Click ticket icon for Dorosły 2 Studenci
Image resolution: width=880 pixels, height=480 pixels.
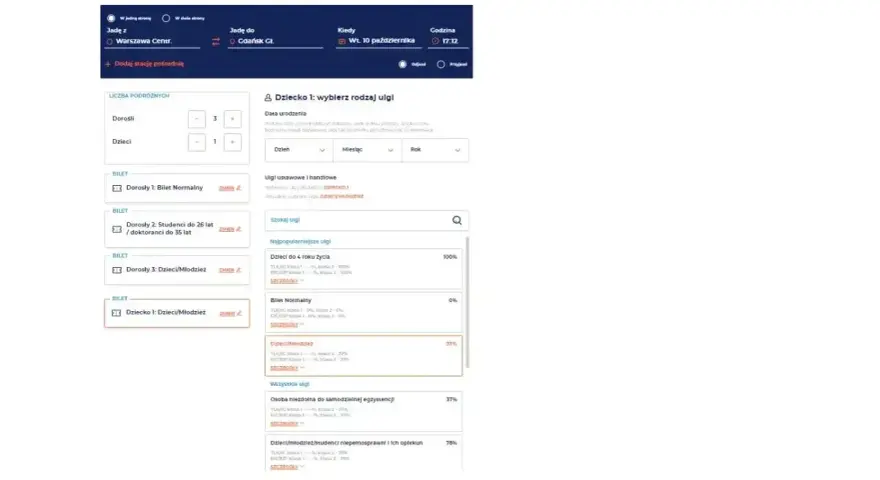117,229
